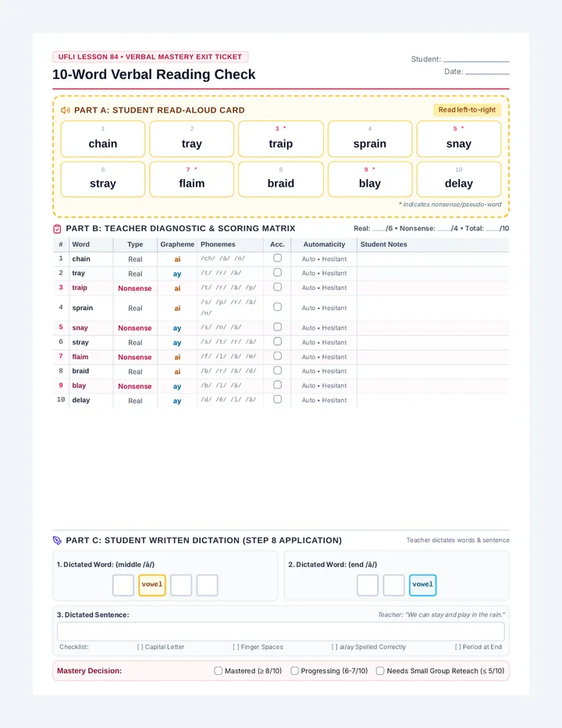This screenshot has width=562, height=728.
Task: Click the stray word card
Action: click(x=103, y=179)
